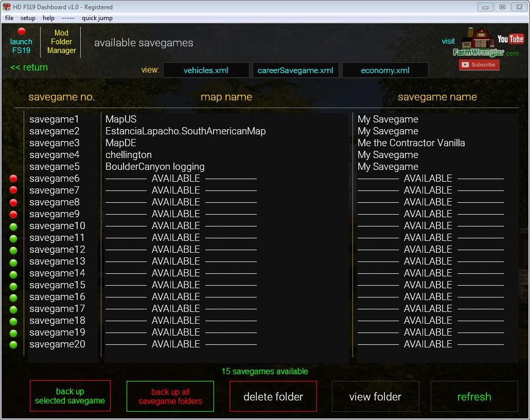Image resolution: width=530 pixels, height=420 pixels.
Task: View the vehicles.xml file
Action: 206,71
